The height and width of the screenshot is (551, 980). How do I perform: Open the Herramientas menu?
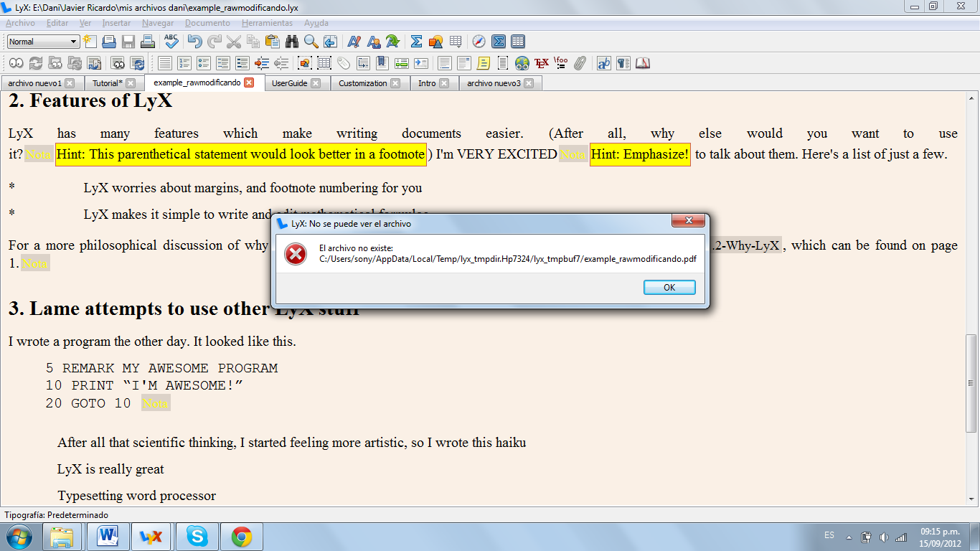267,23
